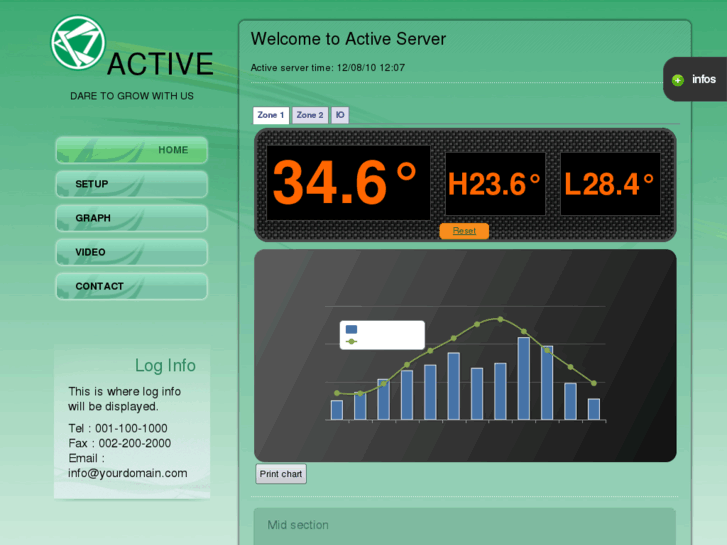Click the 'Tel : 001-100-1000' line

(118, 428)
